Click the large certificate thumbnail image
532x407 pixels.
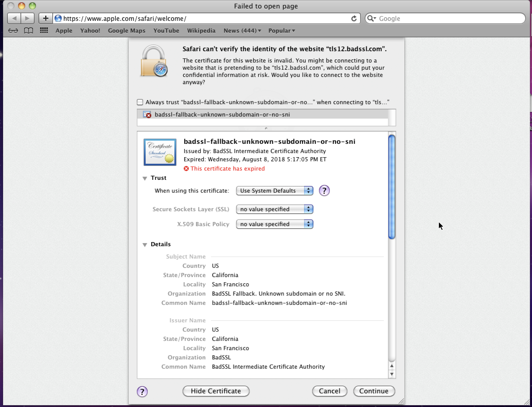tap(160, 152)
